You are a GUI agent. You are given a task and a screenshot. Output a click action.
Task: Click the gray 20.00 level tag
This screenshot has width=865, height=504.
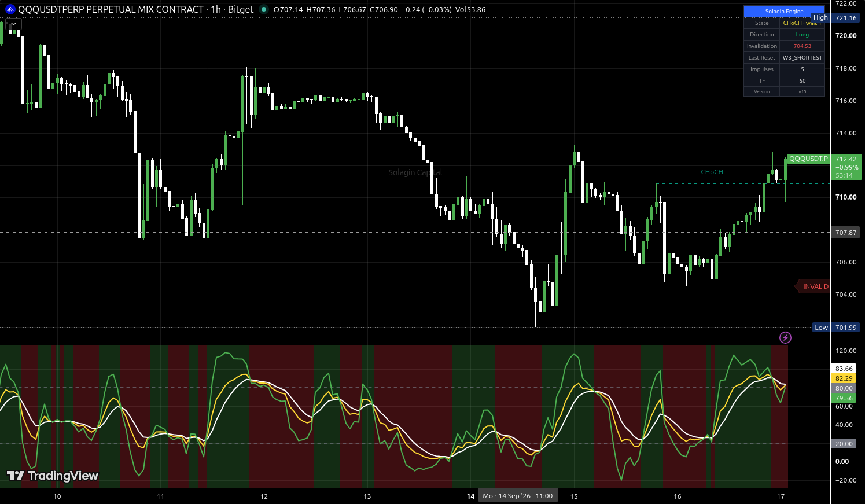coord(844,444)
